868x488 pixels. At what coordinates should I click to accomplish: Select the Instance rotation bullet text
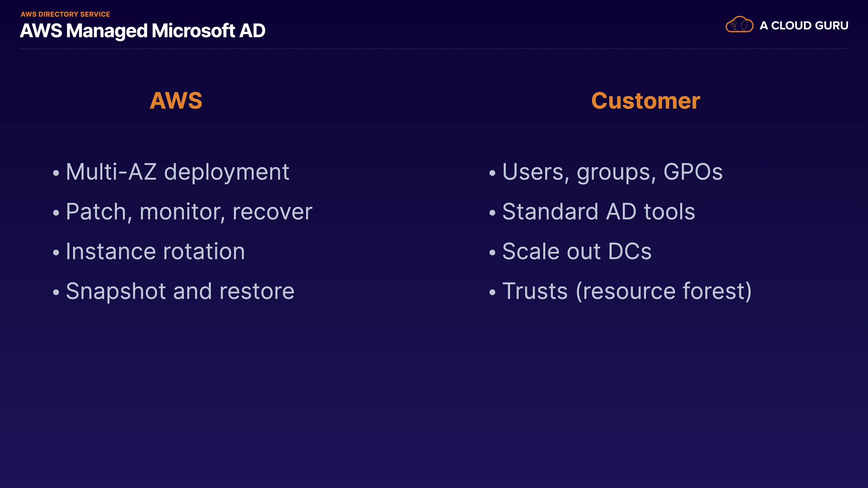[155, 252]
